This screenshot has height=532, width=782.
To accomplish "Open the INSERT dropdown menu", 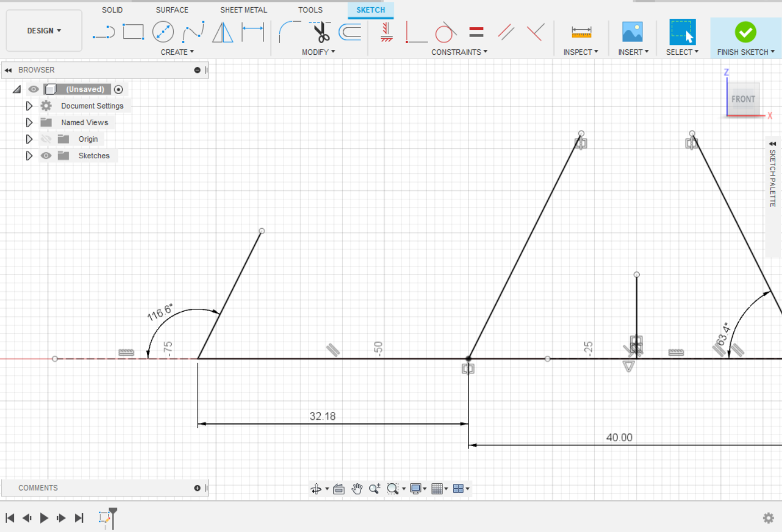I will (x=633, y=52).
